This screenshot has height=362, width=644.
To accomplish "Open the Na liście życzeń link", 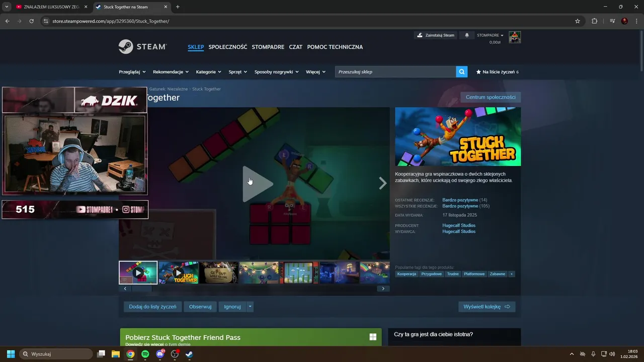I will click(497, 72).
